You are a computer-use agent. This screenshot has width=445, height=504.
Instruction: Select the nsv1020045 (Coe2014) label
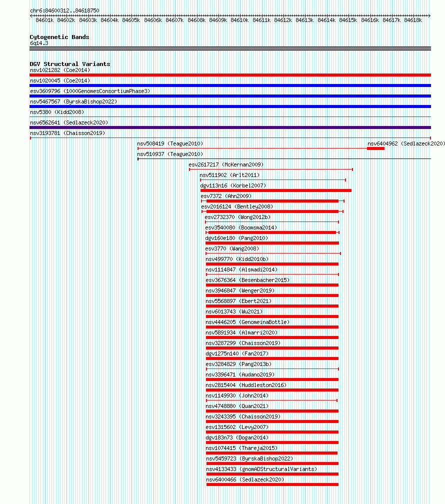click(x=60, y=80)
